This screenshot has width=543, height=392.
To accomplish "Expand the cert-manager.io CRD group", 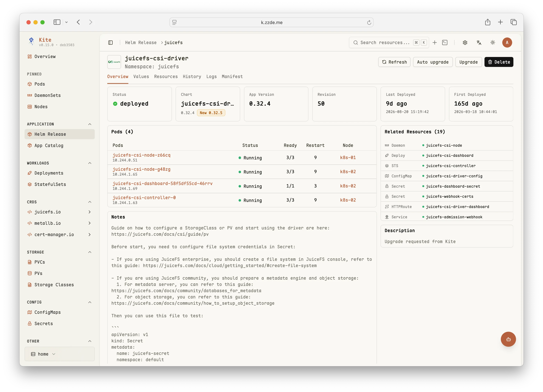I will pyautogui.click(x=59, y=235).
